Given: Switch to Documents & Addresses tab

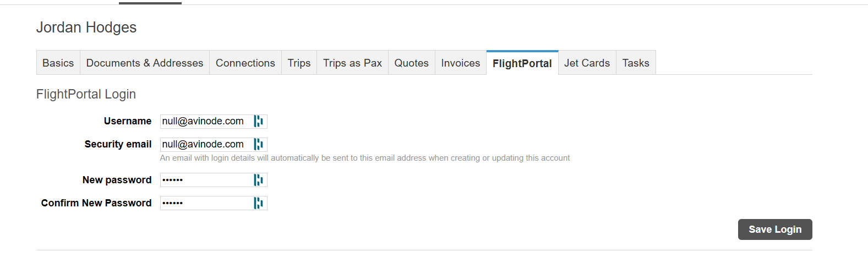Looking at the screenshot, I should click(145, 63).
